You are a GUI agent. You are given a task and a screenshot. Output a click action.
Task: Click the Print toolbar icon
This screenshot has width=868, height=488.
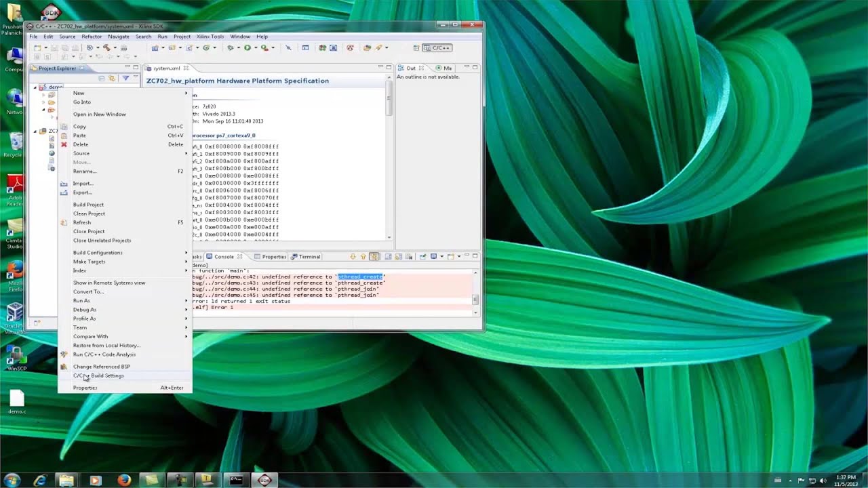coord(75,48)
